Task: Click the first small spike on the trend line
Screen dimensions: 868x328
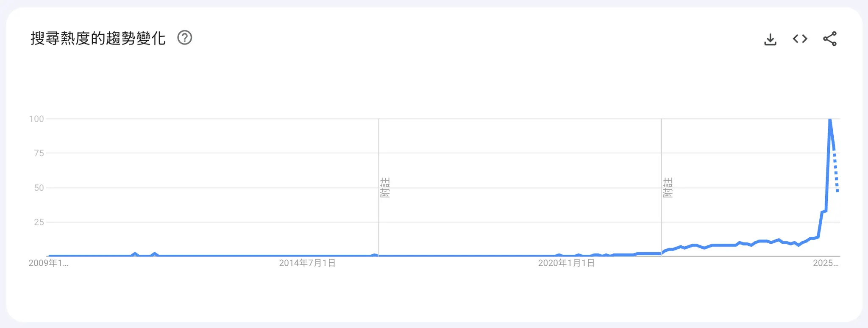Action: click(135, 254)
